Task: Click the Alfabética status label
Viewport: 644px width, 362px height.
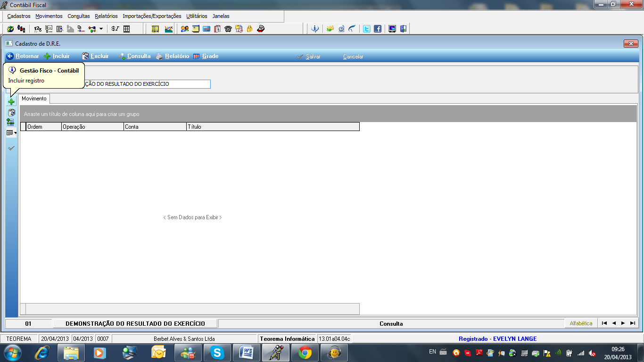Action: (581, 323)
